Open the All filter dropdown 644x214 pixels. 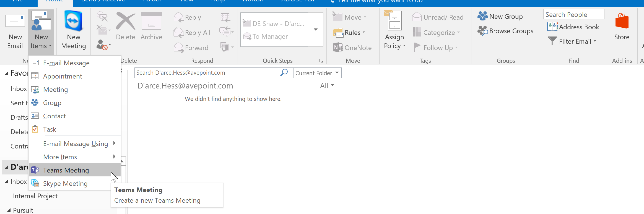[327, 86]
